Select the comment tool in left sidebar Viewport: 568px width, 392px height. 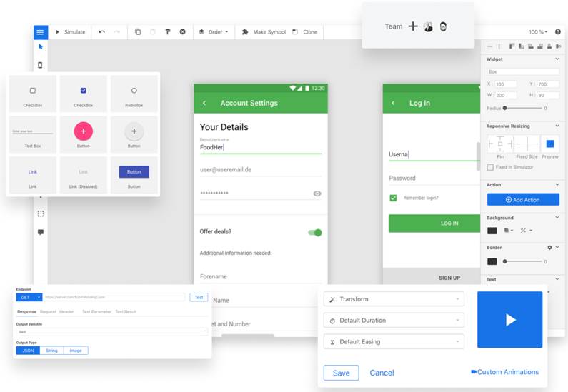(x=41, y=232)
